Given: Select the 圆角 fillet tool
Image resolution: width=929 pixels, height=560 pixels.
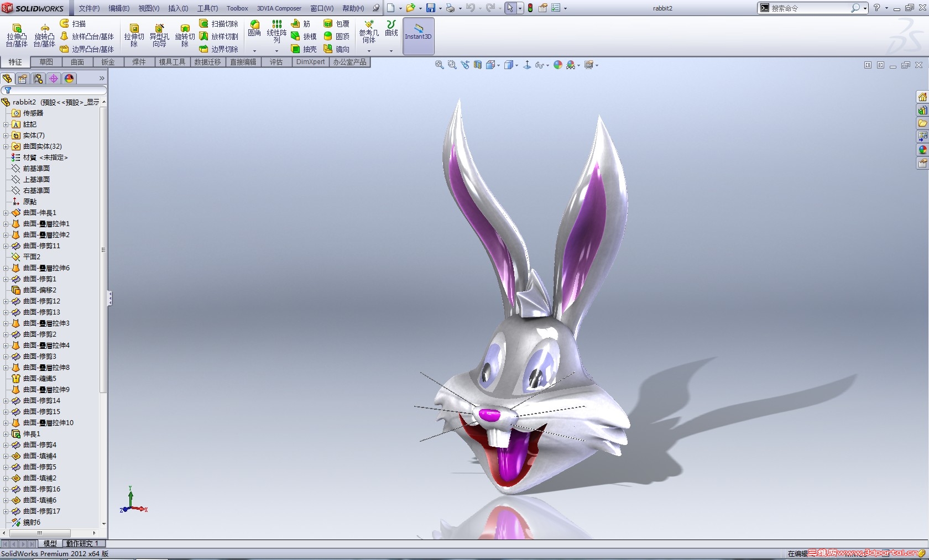Looking at the screenshot, I should (254, 29).
